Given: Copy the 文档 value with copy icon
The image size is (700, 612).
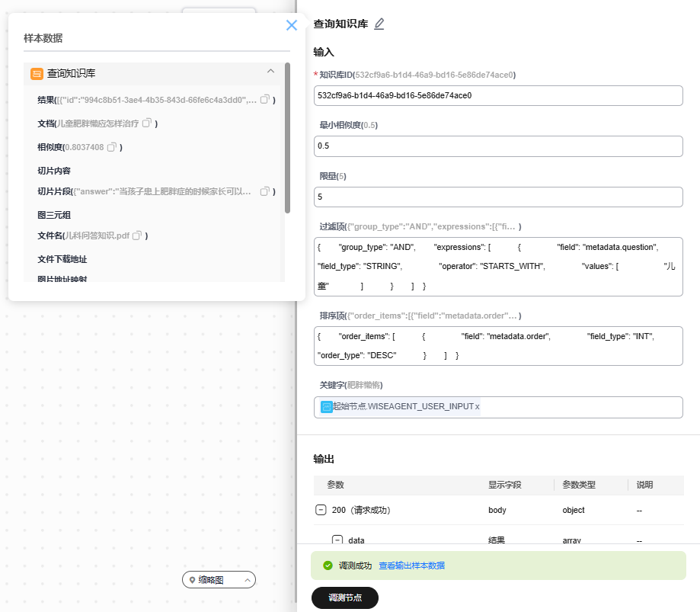Looking at the screenshot, I should tap(148, 123).
